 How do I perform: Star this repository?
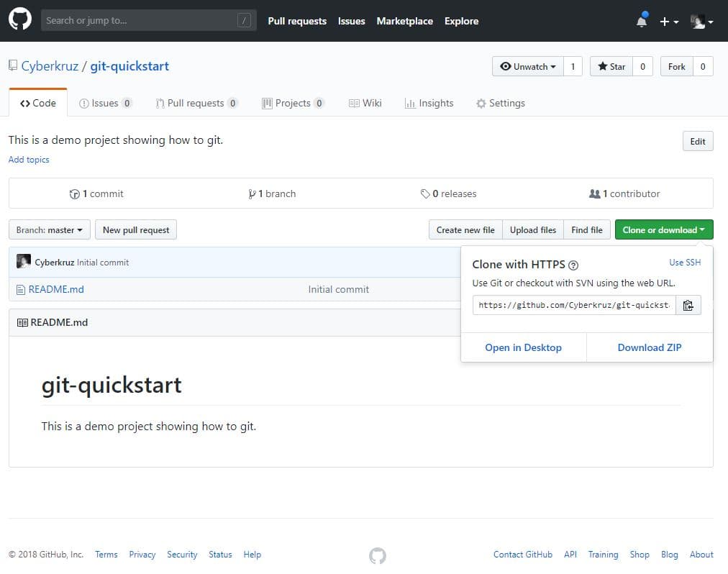pyautogui.click(x=611, y=66)
